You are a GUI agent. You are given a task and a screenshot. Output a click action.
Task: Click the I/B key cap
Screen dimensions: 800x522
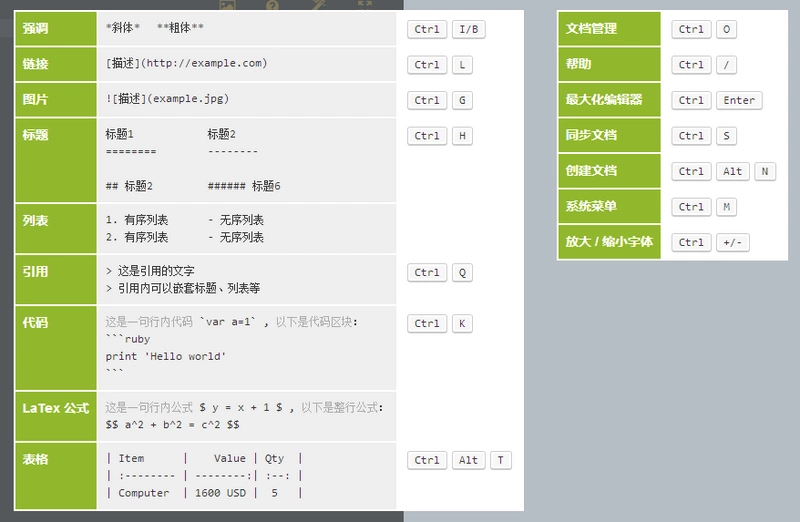coord(468,29)
